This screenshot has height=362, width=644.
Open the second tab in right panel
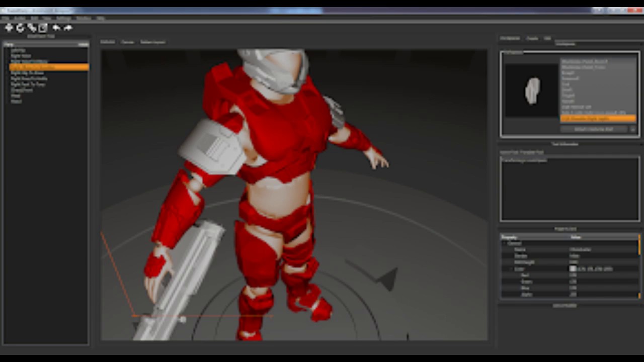pos(532,39)
